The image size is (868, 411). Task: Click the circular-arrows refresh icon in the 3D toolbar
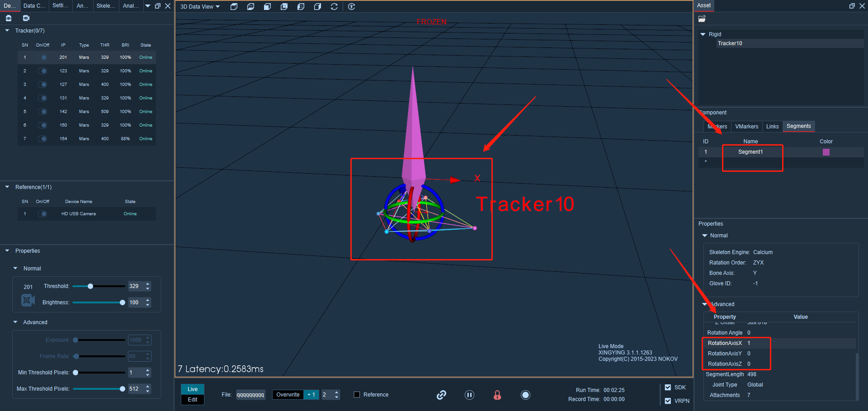[334, 6]
